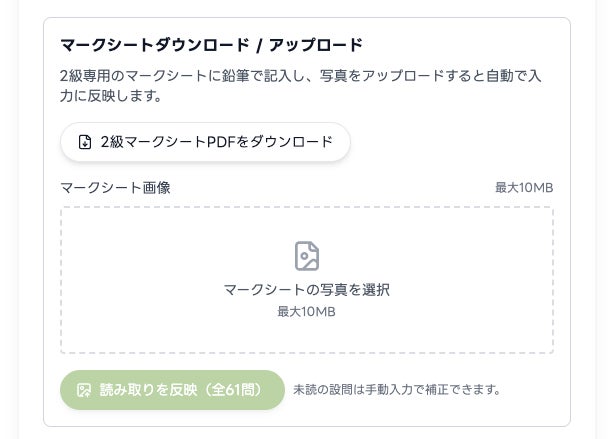Select the マークシートの写真を選択 text
The image size is (614, 439).
pos(306,290)
